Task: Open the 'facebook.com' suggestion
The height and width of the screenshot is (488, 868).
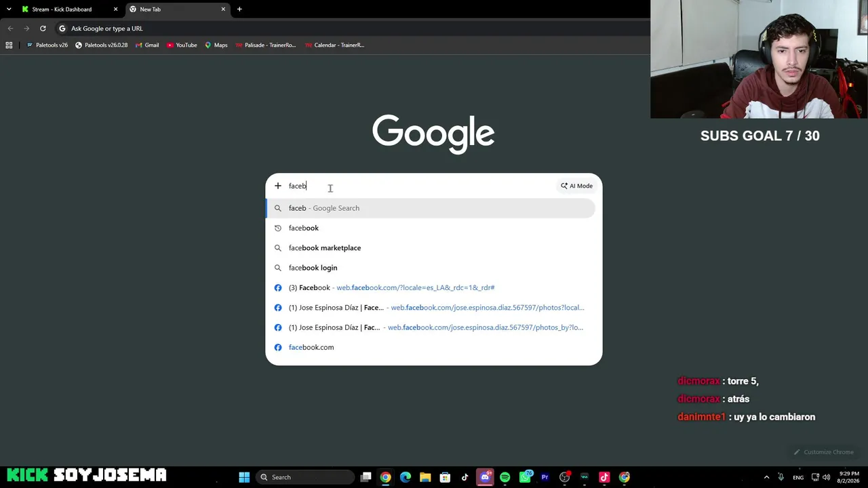Action: 431,347
